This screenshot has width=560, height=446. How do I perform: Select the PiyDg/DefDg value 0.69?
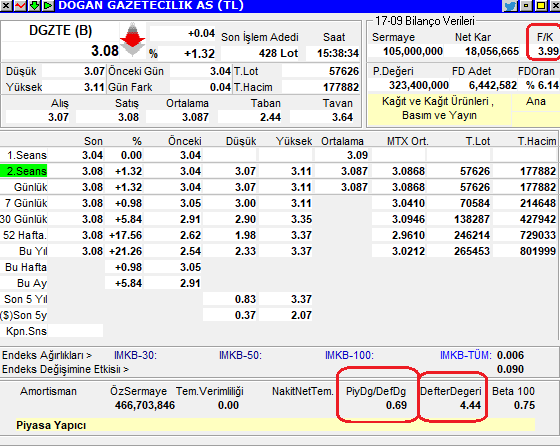396,405
